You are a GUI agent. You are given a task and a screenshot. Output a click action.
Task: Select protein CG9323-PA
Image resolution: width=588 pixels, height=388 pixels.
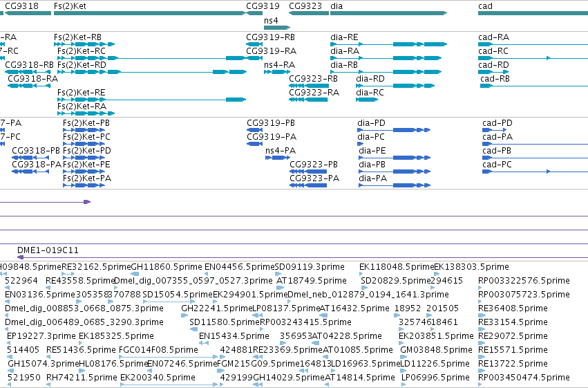tap(314, 178)
